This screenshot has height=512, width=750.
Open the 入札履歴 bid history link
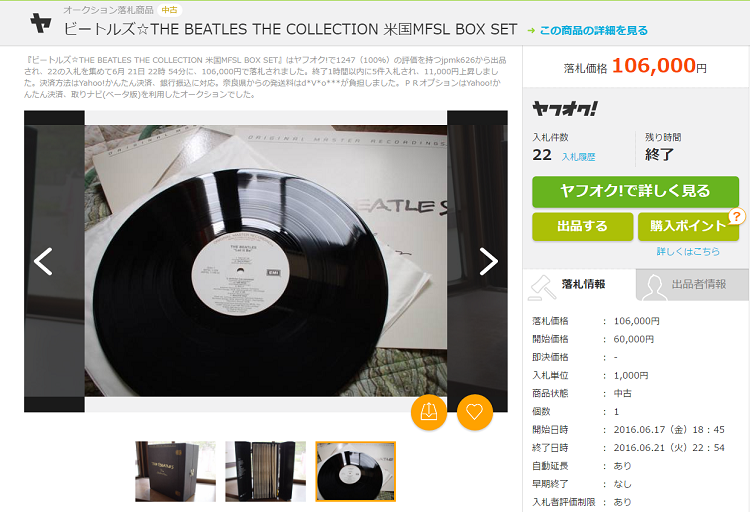(578, 157)
